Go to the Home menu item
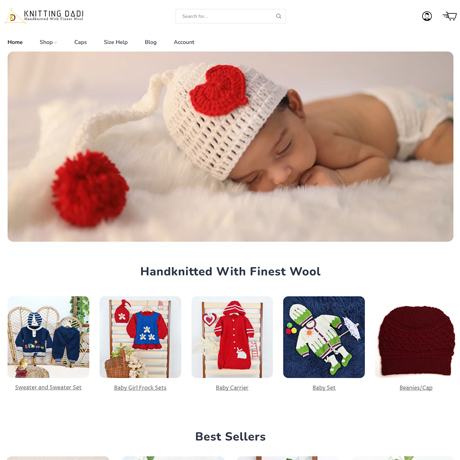This screenshot has height=460, width=460. click(15, 42)
